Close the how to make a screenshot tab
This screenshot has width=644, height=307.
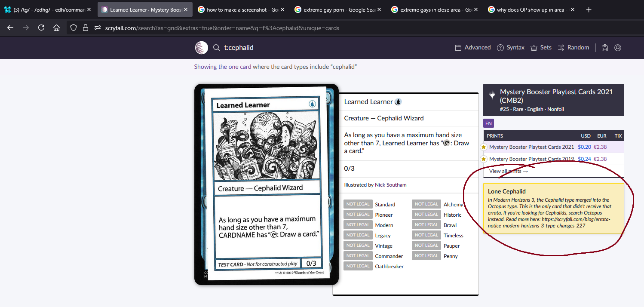tap(282, 9)
